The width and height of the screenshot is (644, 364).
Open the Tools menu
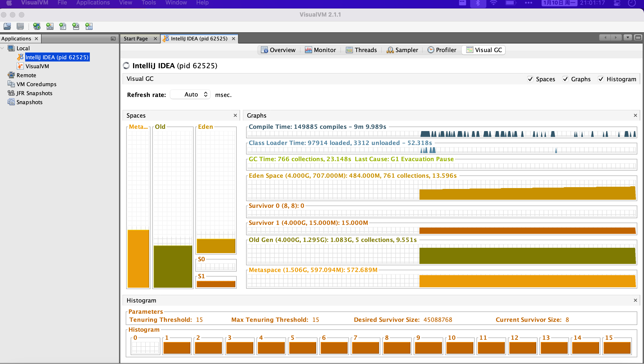pyautogui.click(x=149, y=3)
